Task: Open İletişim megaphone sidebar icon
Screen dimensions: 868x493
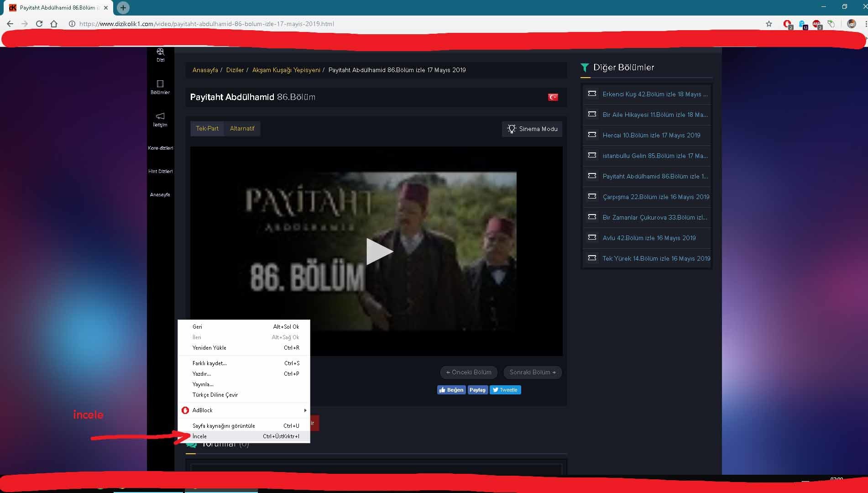Action: pyautogui.click(x=160, y=120)
